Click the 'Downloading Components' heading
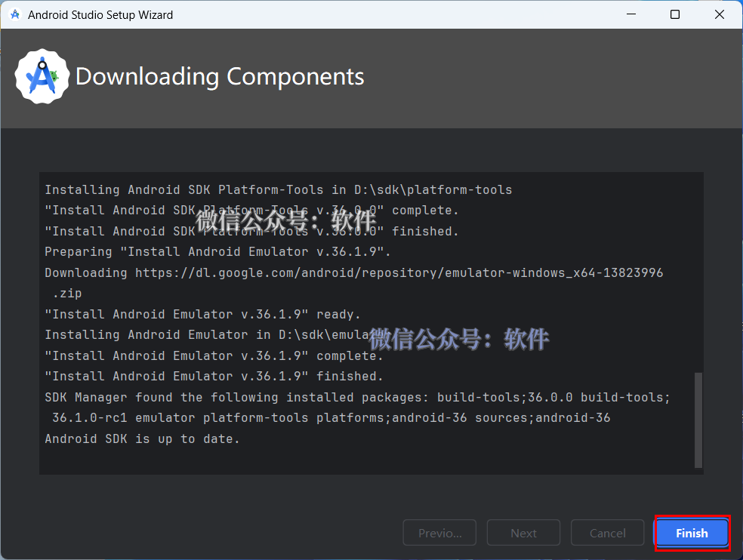 (220, 77)
